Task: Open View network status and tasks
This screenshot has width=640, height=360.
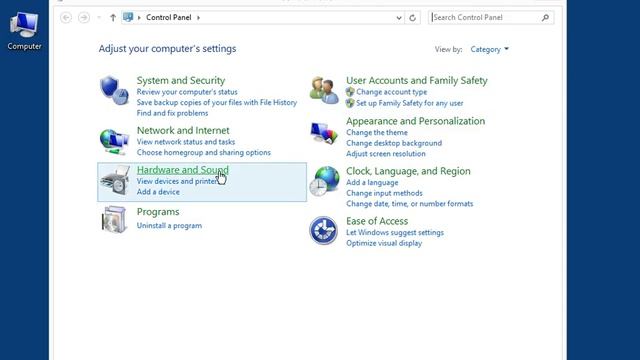Action: click(x=186, y=142)
